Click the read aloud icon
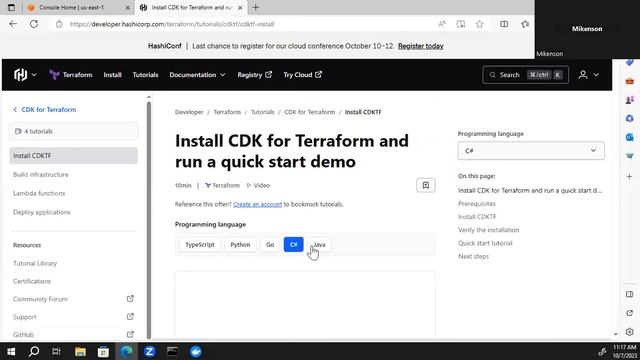 442,24
